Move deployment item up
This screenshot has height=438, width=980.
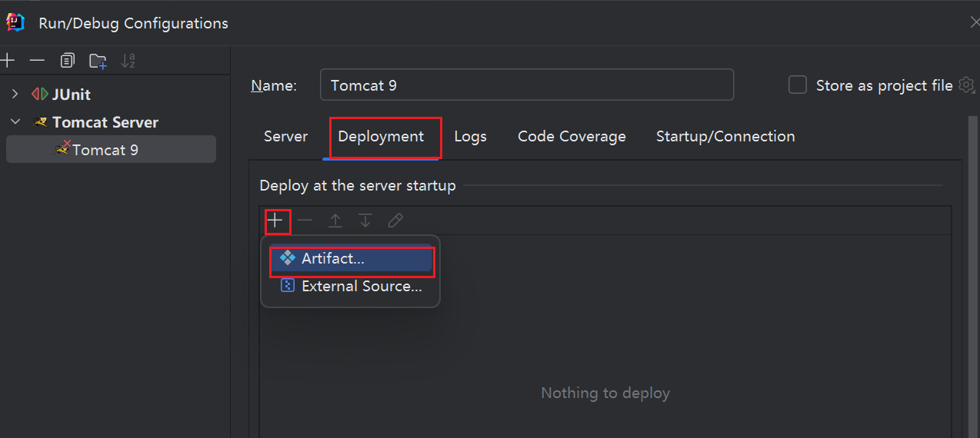(x=335, y=221)
